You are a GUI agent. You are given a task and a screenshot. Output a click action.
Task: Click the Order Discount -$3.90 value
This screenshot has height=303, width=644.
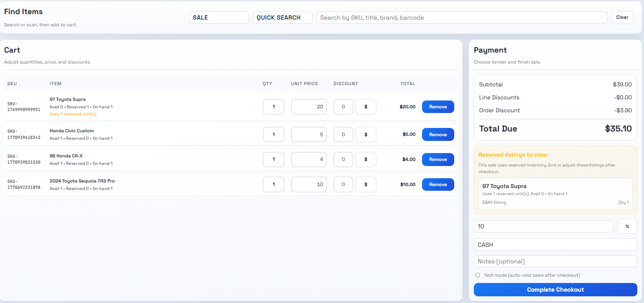[x=623, y=110]
